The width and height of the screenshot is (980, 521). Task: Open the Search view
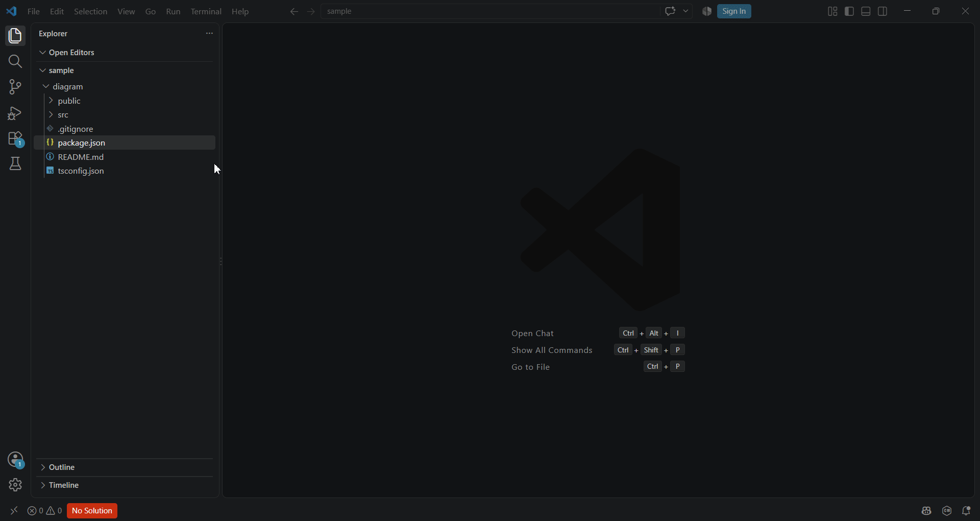point(15,61)
